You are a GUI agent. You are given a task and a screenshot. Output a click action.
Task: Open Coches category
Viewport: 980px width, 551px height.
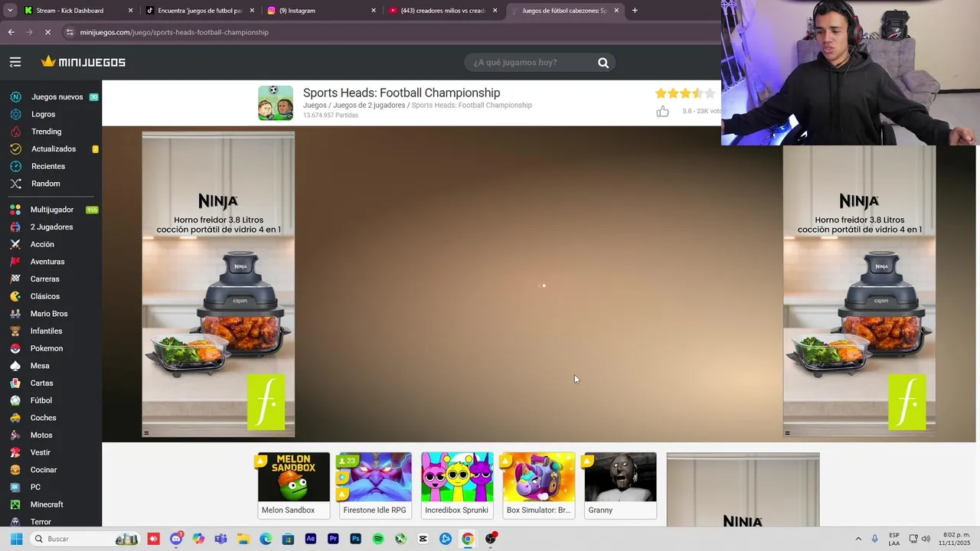click(43, 418)
